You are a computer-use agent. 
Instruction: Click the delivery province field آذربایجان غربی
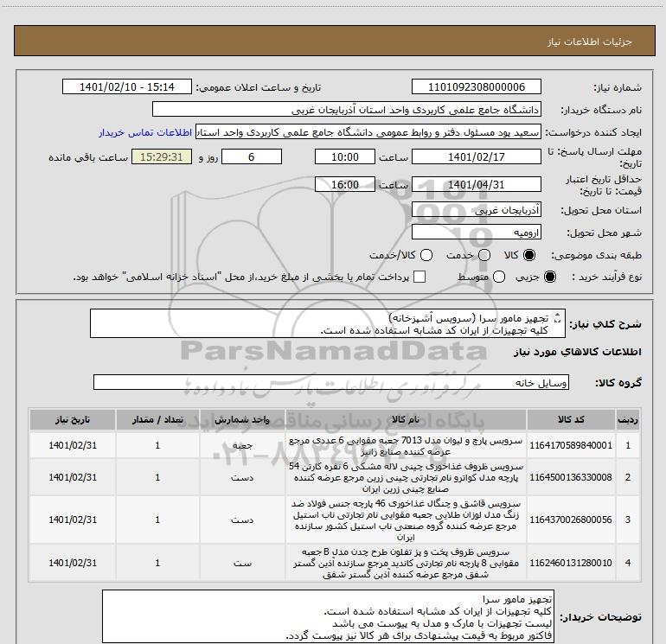(476, 209)
